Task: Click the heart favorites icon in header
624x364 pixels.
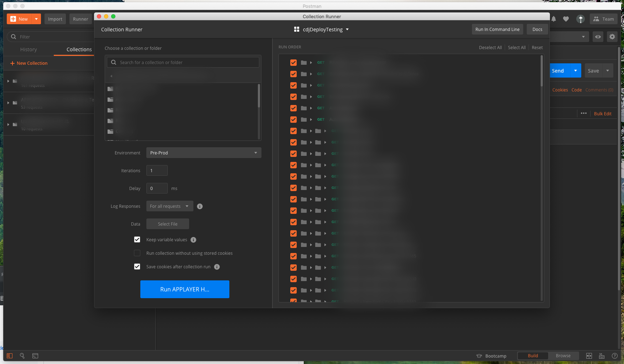Action: (566, 19)
